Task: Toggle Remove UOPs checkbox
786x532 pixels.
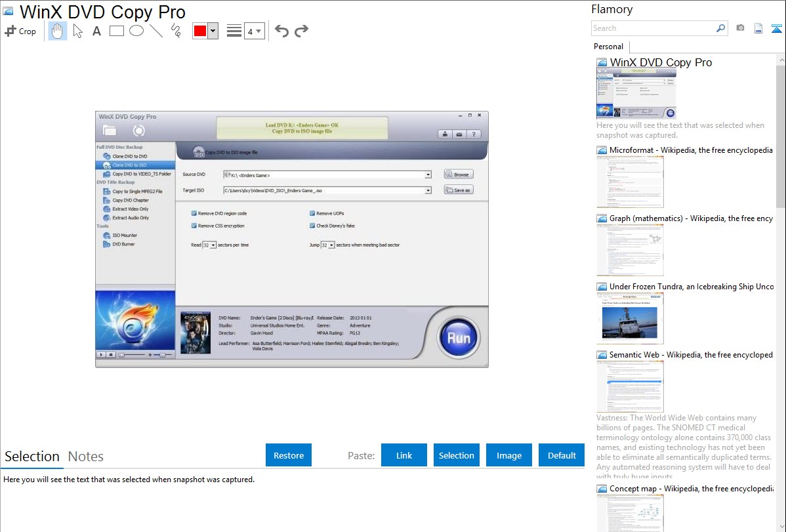Action: click(x=312, y=213)
